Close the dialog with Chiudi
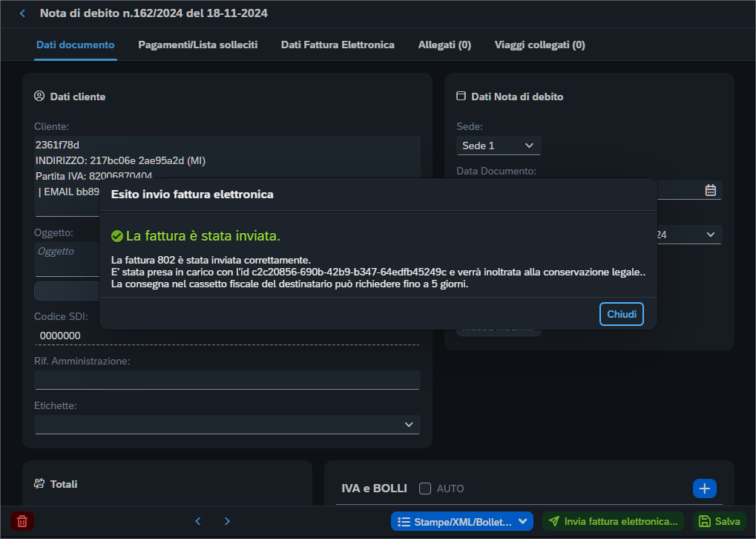The height and width of the screenshot is (539, 756). pos(622,314)
